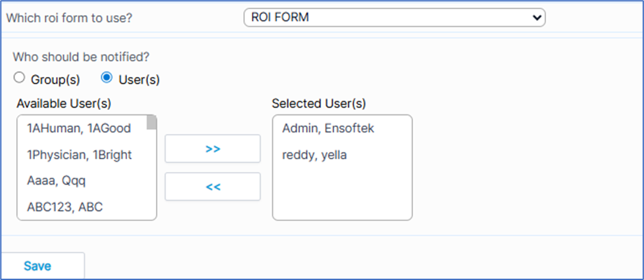Click the 'Available User(s)' heading
This screenshot has width=644, height=280.
pyautogui.click(x=64, y=103)
